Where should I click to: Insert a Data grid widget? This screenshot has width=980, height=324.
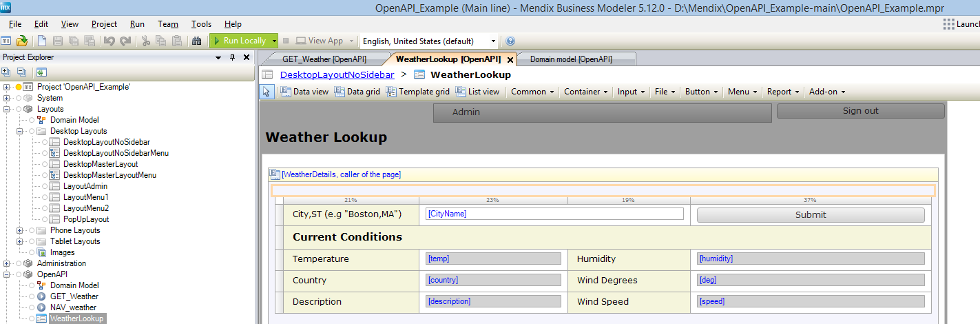(x=357, y=92)
